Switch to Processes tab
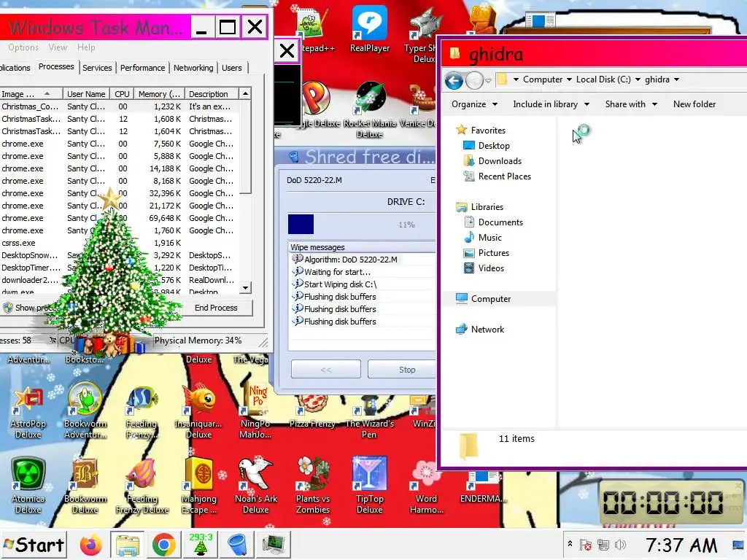This screenshot has width=747, height=560. [56, 66]
